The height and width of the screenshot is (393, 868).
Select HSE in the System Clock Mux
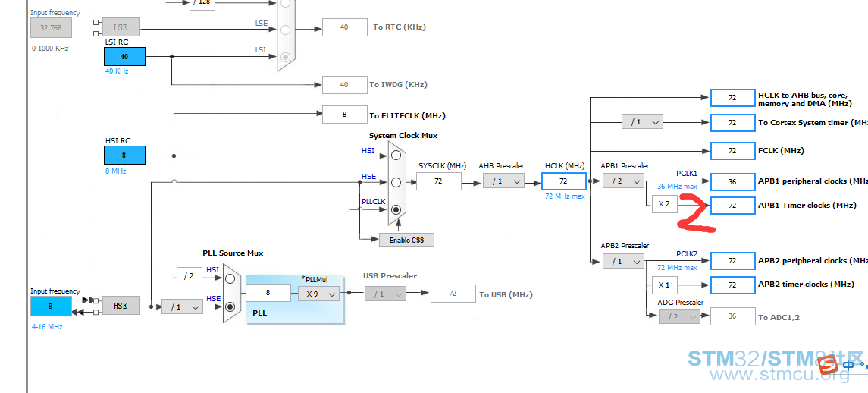(x=396, y=182)
